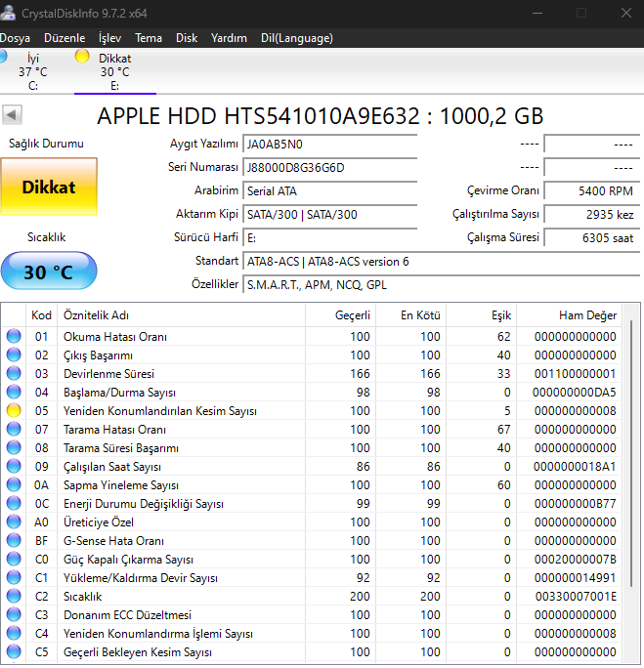Click the En Kötü column header
This screenshot has height=668, width=644.
click(x=410, y=315)
